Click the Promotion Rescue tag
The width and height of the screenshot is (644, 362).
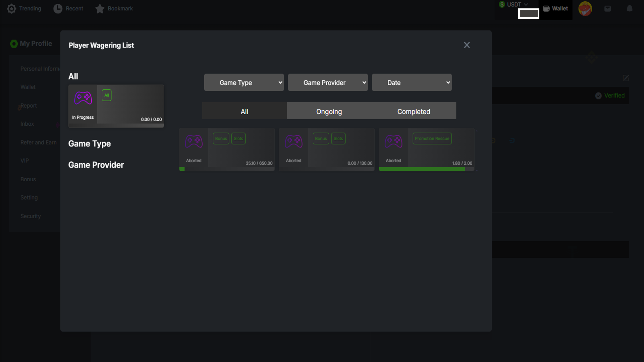click(x=432, y=138)
